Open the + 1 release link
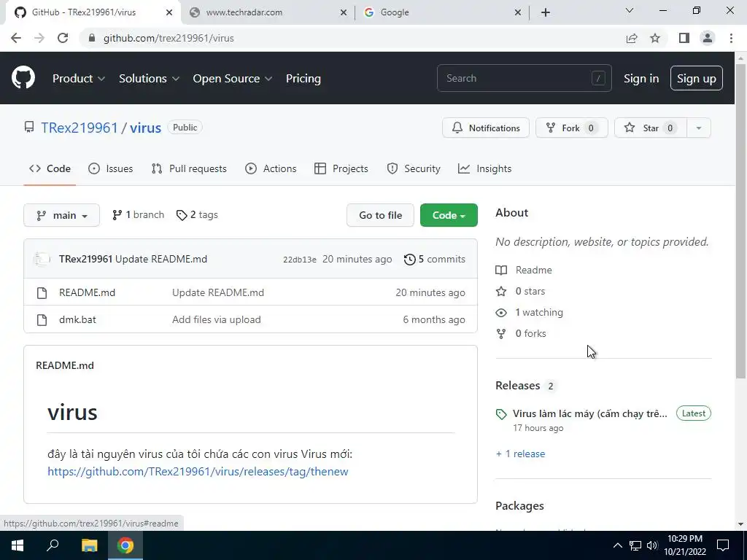 [520, 454]
